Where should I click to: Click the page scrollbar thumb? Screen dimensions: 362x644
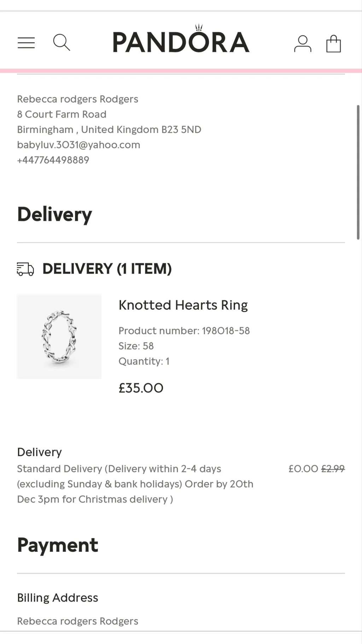click(x=358, y=172)
